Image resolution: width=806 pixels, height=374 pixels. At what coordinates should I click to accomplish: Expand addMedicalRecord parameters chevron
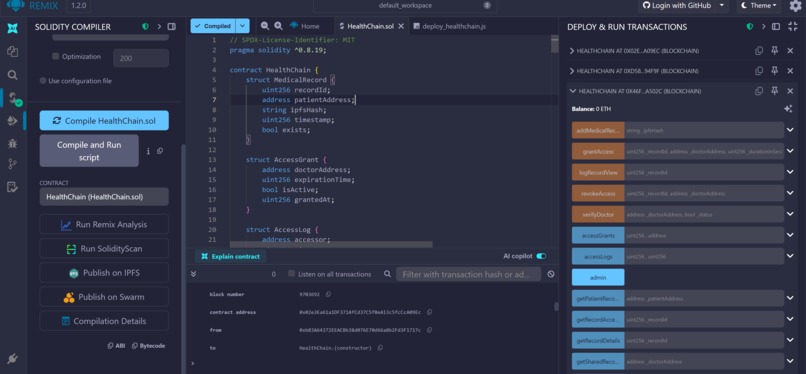[790, 130]
